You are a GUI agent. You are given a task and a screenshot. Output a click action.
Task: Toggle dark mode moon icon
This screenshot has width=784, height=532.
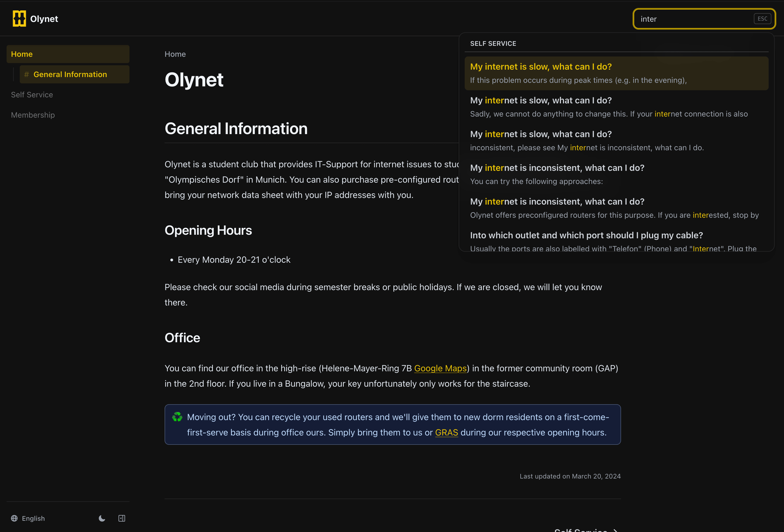coord(102,518)
